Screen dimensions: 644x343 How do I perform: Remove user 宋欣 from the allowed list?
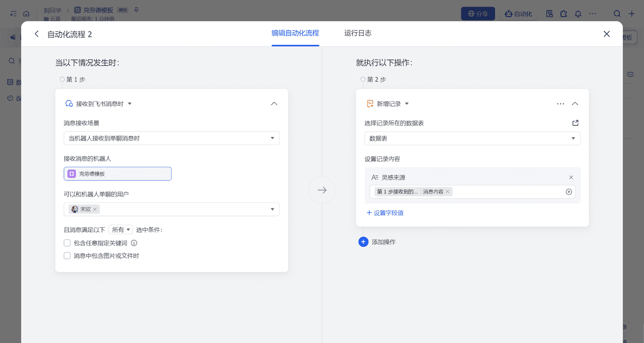[x=95, y=209]
